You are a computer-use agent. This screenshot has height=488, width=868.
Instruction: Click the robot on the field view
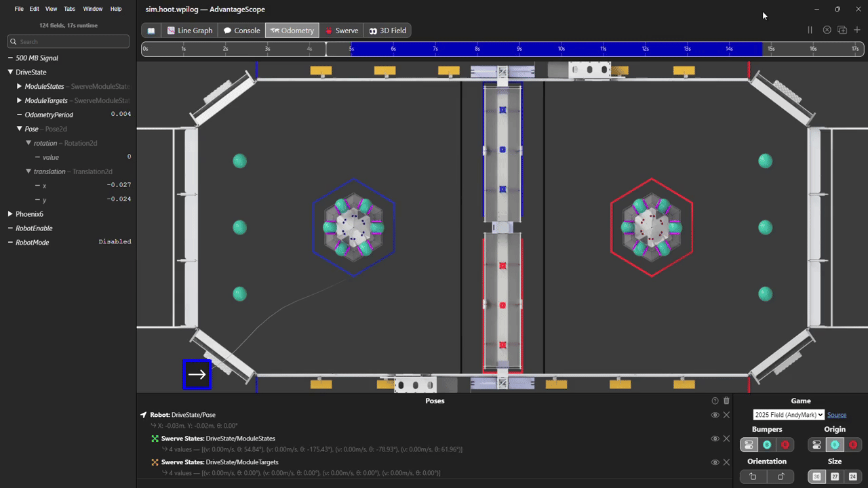click(x=197, y=374)
